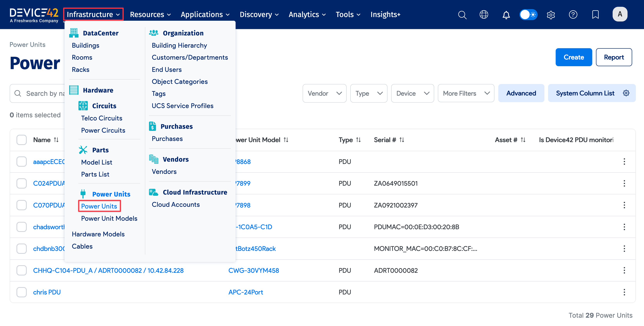Click the System Column List gear icon
Viewport: 644px width, 326px height.
(626, 93)
